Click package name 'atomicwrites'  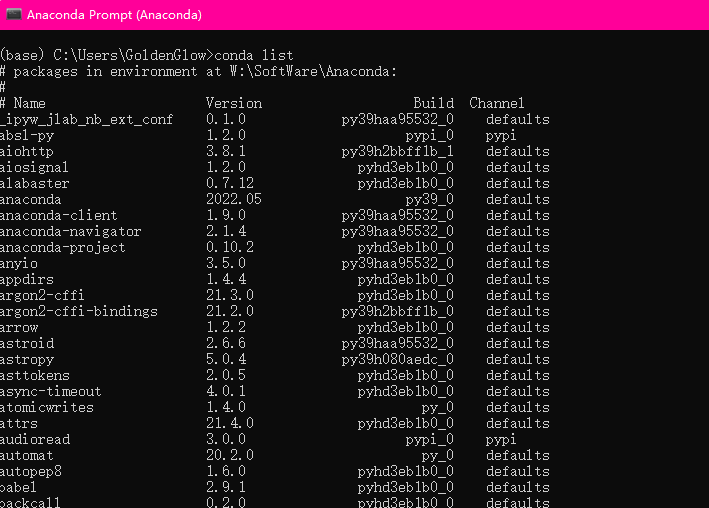pyautogui.click(x=47, y=407)
